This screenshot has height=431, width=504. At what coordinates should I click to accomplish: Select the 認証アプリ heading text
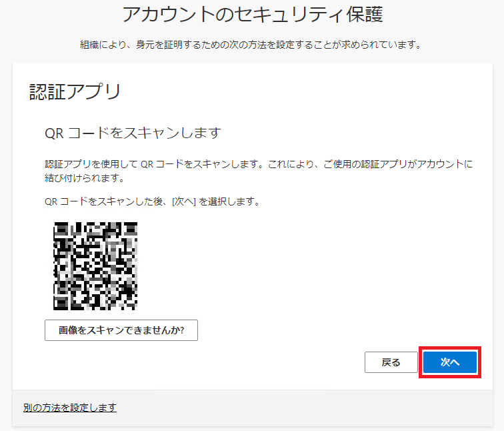tap(75, 91)
